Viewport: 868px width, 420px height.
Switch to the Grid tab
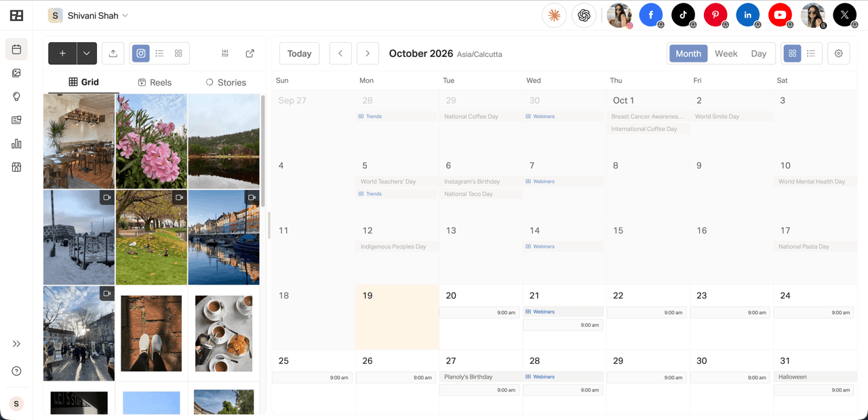click(84, 82)
